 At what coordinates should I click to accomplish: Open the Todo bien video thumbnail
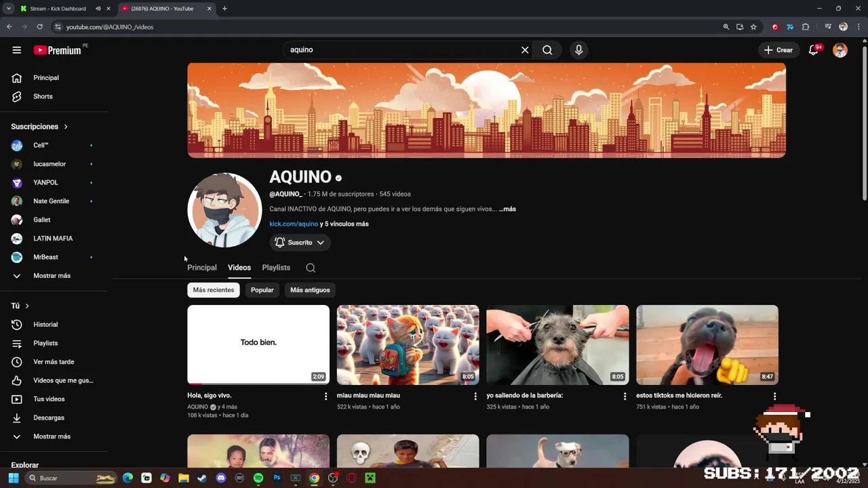[x=258, y=345]
